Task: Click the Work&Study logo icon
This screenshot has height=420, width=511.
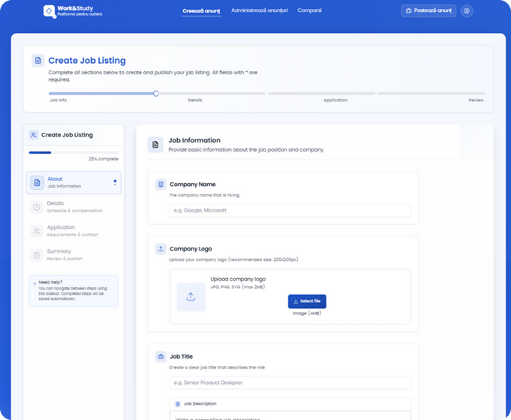Action: [x=50, y=11]
